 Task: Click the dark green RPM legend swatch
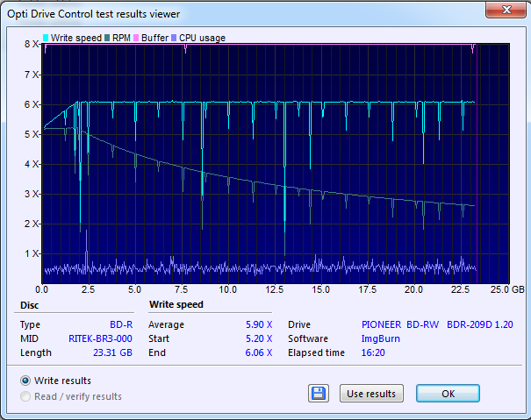[107, 38]
